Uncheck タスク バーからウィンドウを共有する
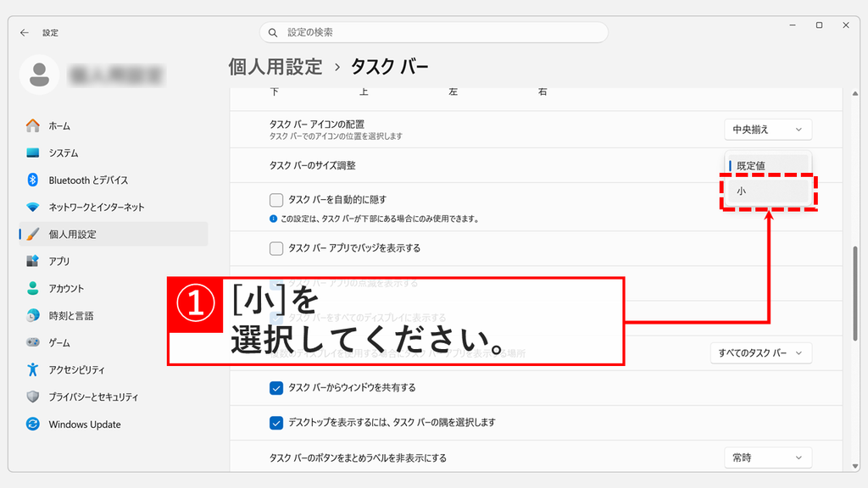868x488 pixels. pyautogui.click(x=276, y=388)
